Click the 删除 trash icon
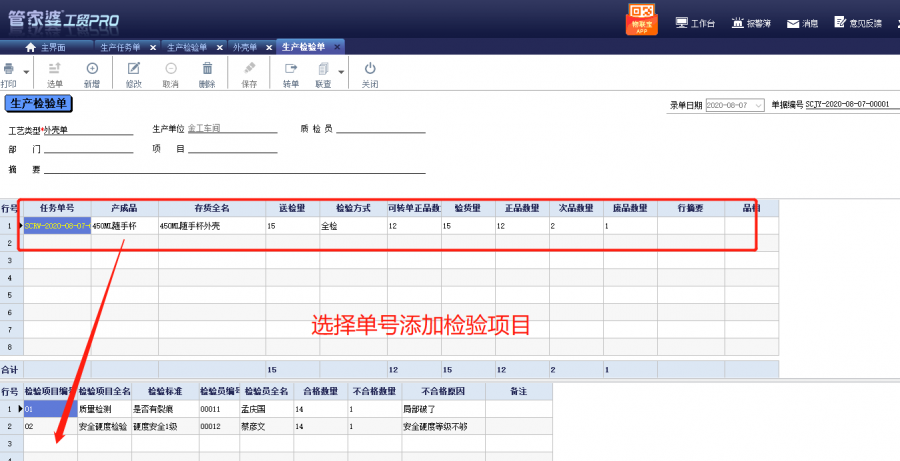Viewport: 900px width, 461px height. click(x=207, y=69)
